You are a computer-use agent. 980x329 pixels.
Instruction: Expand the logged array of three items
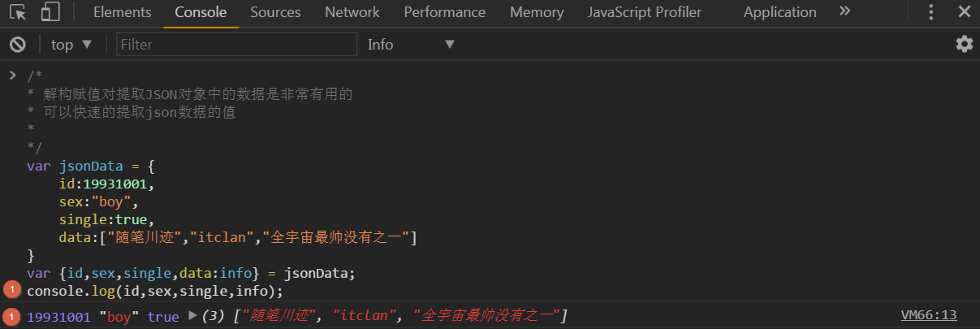click(193, 316)
